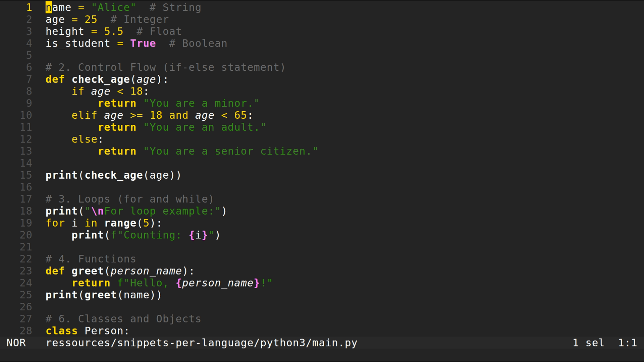
Task: Click the True keyword on is_student line
Action: (143, 43)
